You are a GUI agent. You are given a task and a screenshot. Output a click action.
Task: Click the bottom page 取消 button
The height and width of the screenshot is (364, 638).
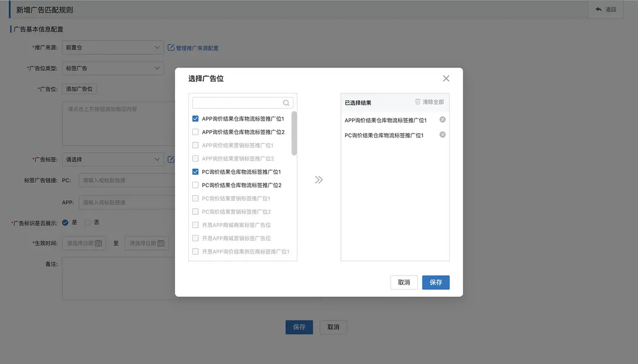click(x=334, y=327)
